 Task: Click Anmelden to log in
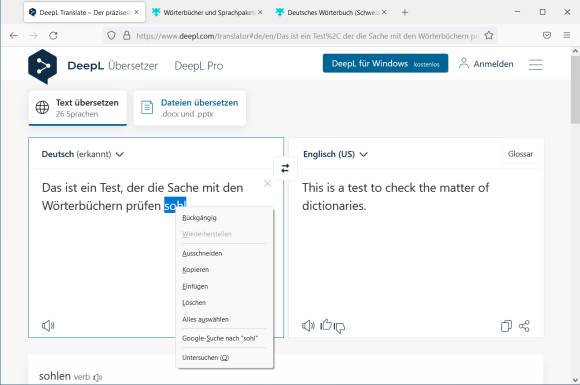pos(486,64)
